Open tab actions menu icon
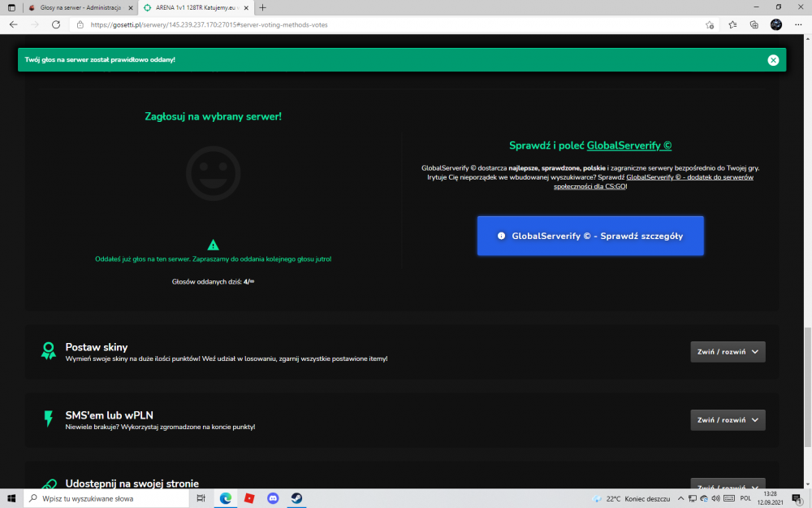Screen dimensions: 812x508 11,8
